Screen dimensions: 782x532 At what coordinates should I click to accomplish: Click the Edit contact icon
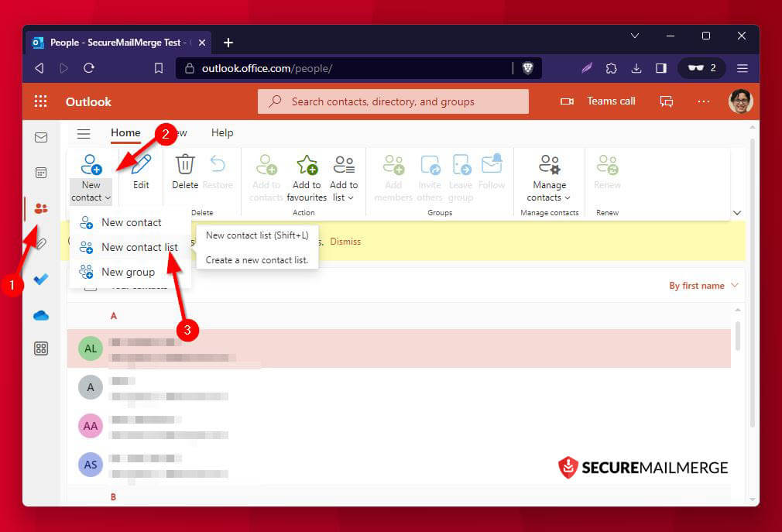click(x=140, y=163)
